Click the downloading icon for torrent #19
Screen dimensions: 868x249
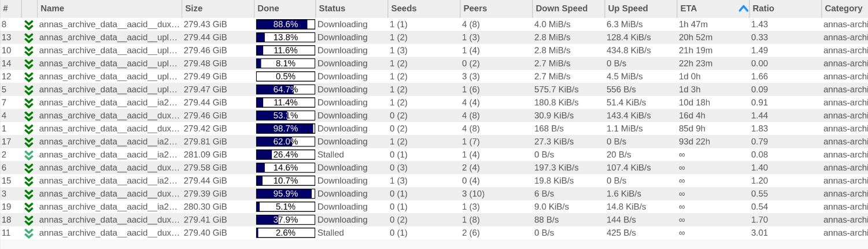(x=29, y=207)
